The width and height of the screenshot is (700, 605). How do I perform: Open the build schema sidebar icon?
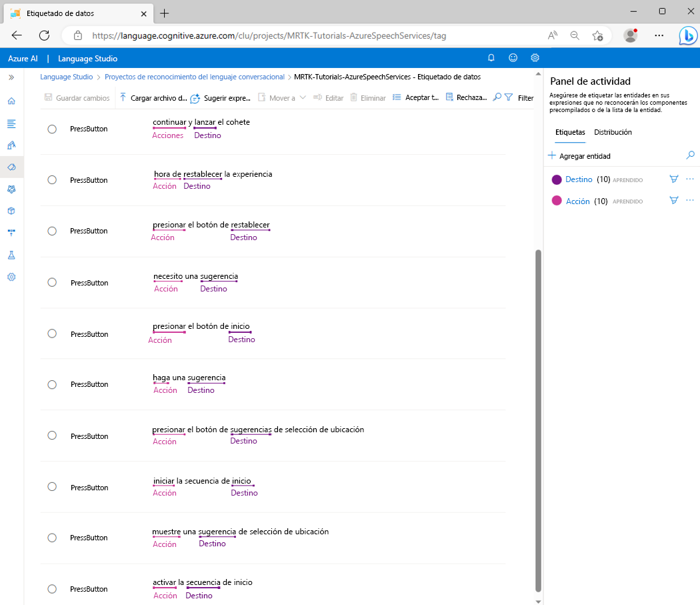[11, 145]
